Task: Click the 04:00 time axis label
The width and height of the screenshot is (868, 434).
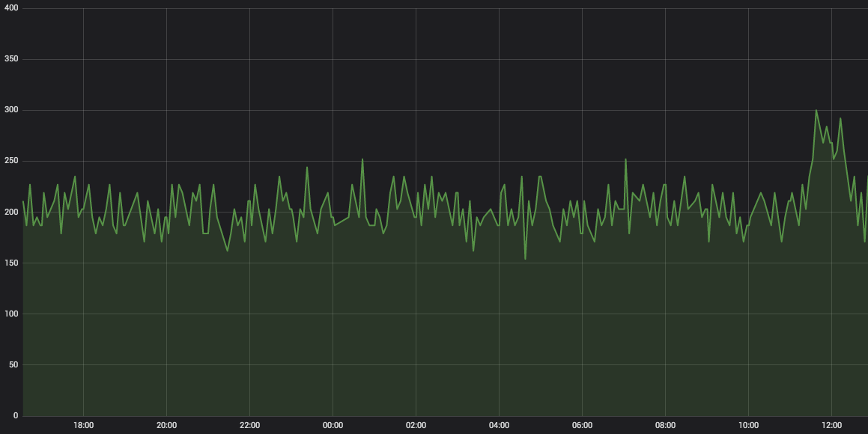Action: (499, 425)
